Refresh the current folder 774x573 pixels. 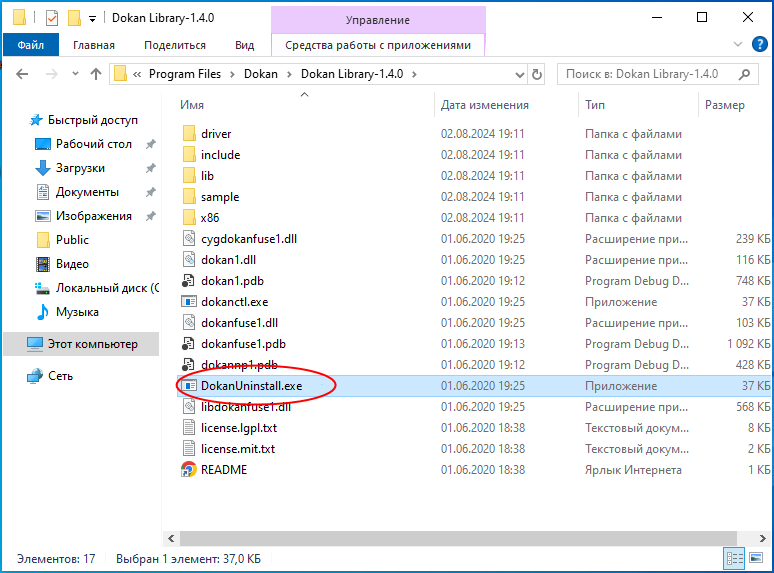coord(537,75)
